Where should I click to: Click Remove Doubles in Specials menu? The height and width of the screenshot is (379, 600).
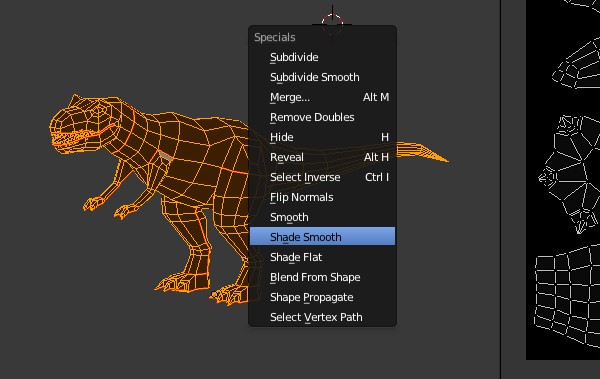pos(322,117)
